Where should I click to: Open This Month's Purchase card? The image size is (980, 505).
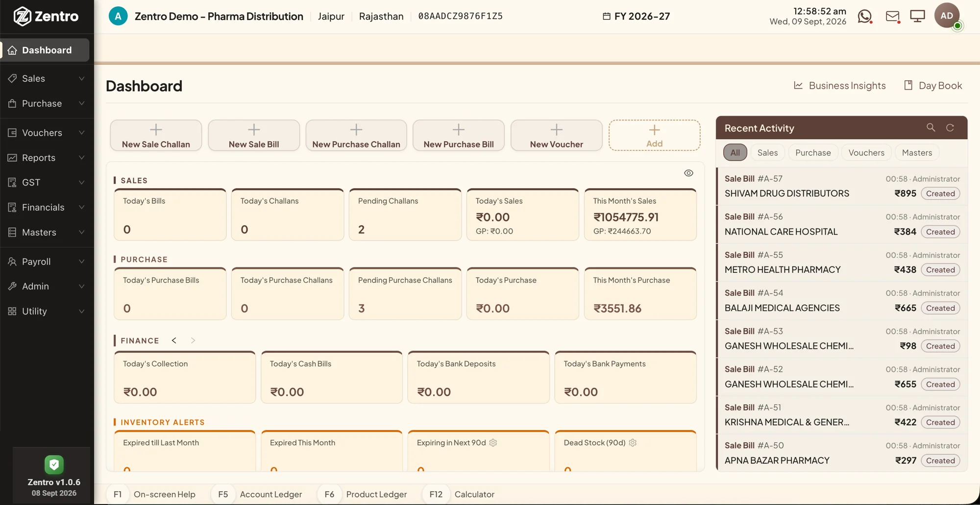[x=640, y=294]
